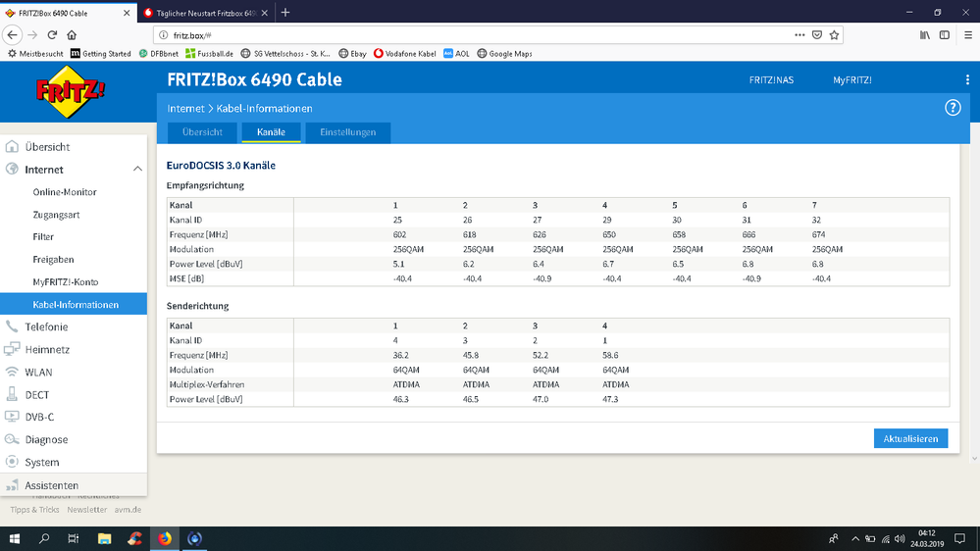Click the browser home icon
Image resolution: width=980 pixels, height=551 pixels.
coord(72,35)
